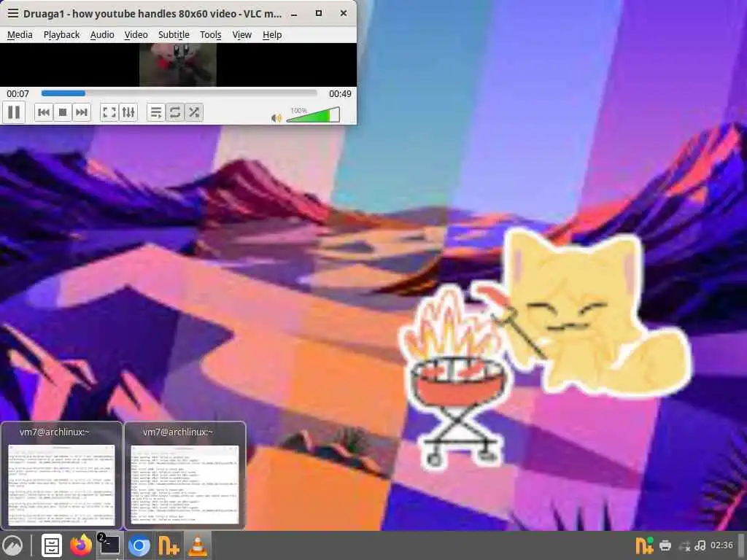
Task: Toggle random shuffle in VLC
Action: [x=194, y=112]
